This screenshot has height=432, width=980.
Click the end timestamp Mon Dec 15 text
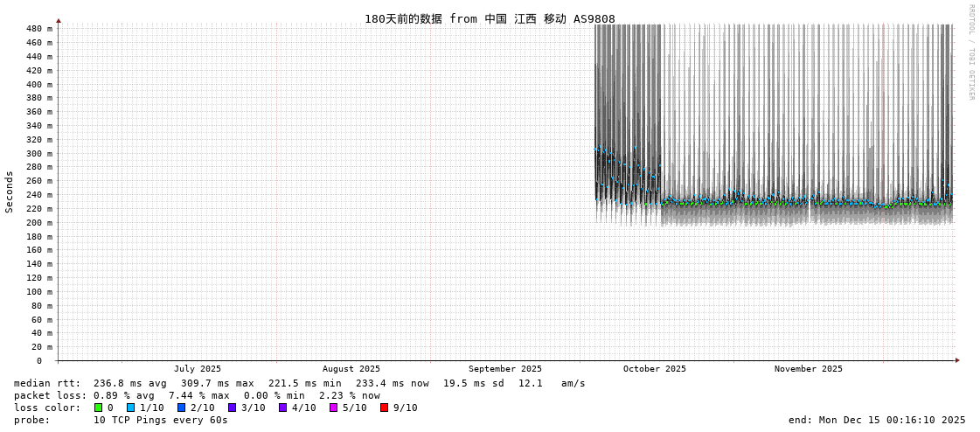click(x=876, y=420)
